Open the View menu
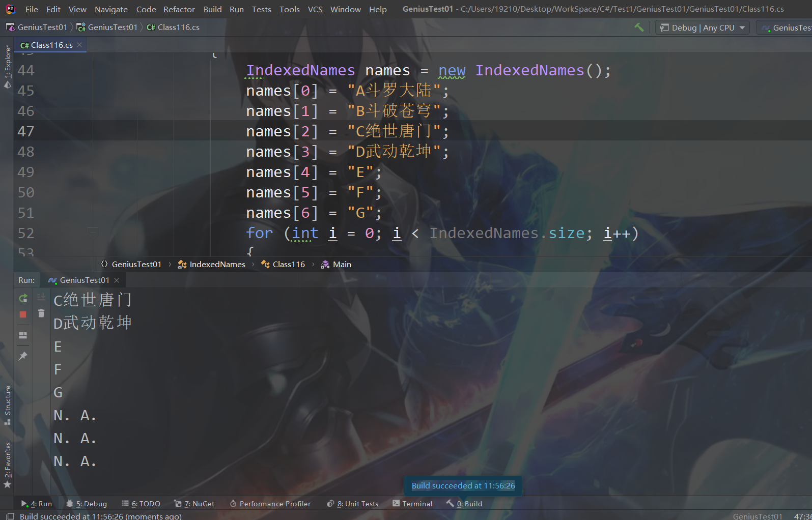812x520 pixels. 77,9
